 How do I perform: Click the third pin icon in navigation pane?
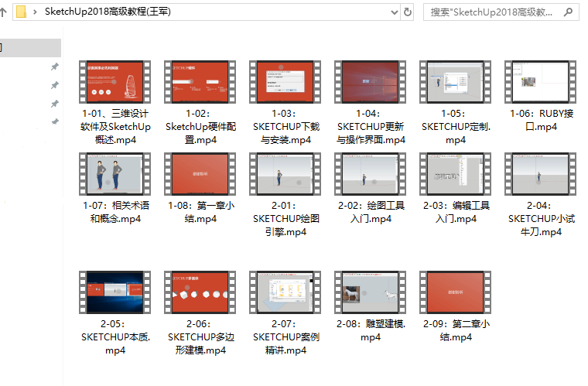click(55, 104)
